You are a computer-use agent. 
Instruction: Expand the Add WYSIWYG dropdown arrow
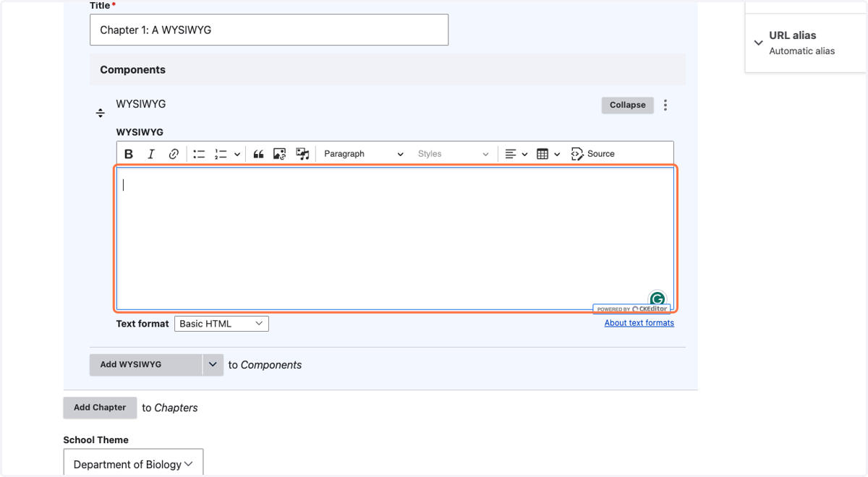[x=213, y=364]
